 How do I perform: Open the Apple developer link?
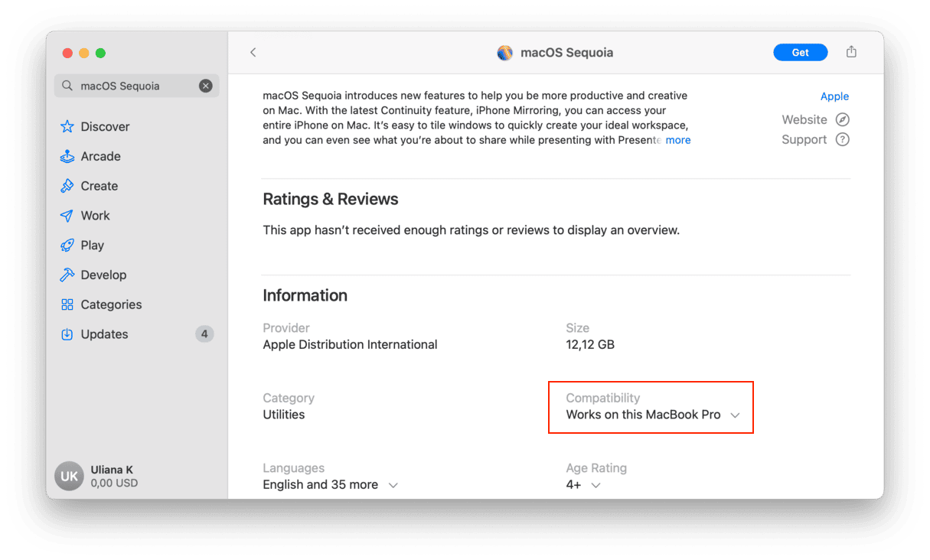click(x=834, y=96)
